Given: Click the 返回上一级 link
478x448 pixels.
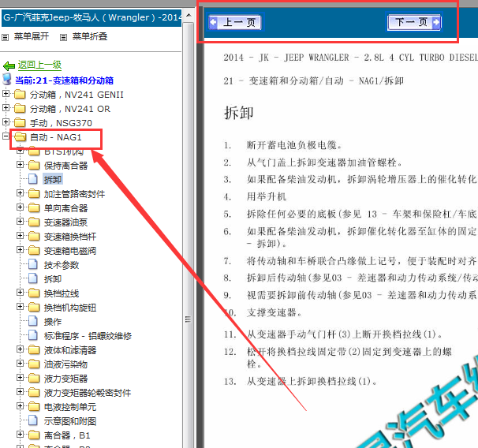Looking at the screenshot, I should (x=39, y=65).
